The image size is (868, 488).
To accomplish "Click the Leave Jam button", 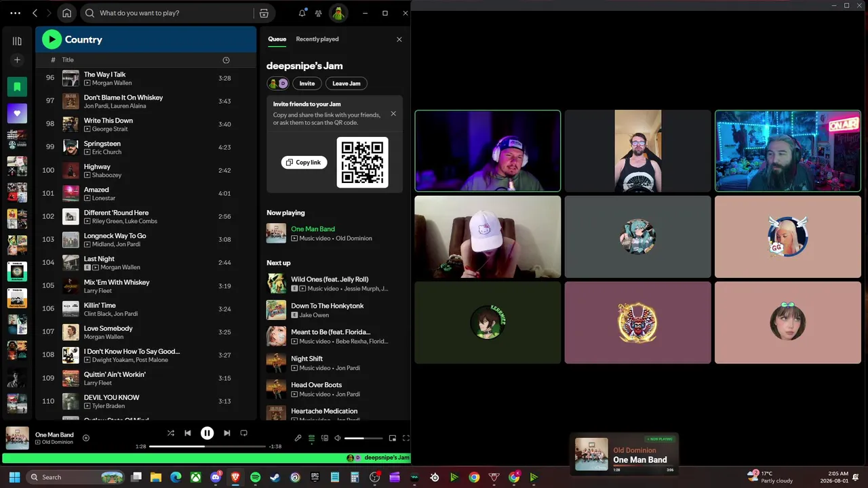I will pyautogui.click(x=346, y=83).
